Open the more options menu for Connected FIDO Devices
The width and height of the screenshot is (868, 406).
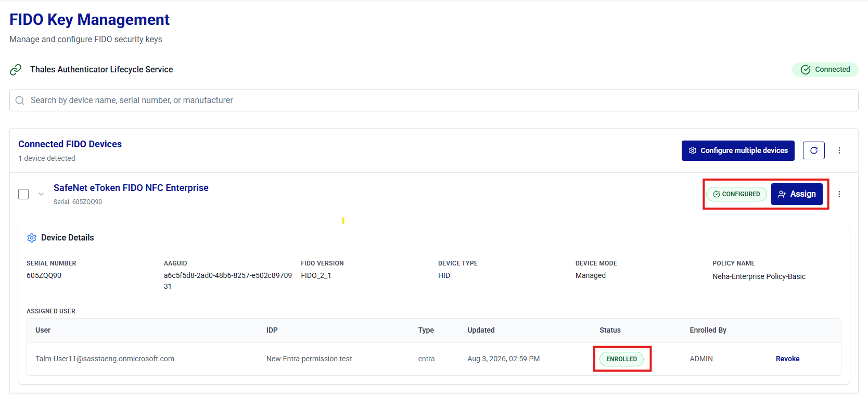pyautogui.click(x=839, y=150)
